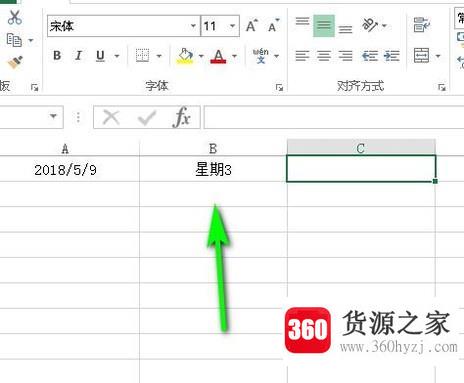Set bottom vertical alignment
The height and width of the screenshot is (383, 464).
point(345,29)
